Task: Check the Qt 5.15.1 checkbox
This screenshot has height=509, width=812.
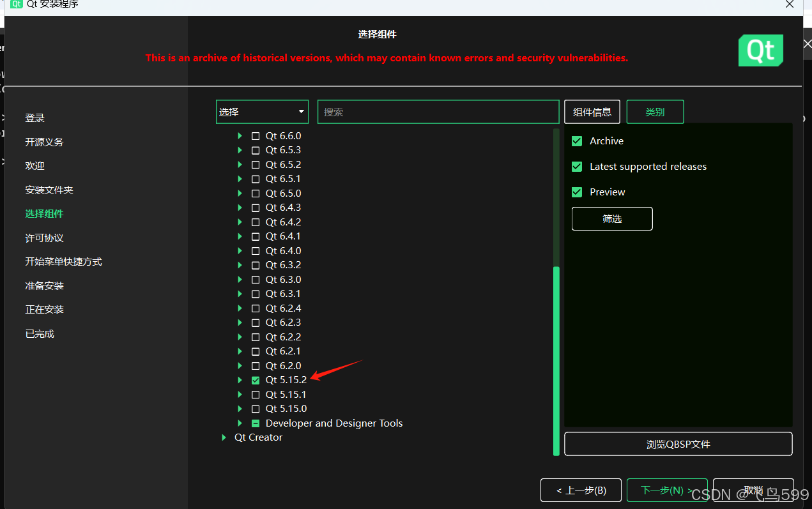Action: click(256, 395)
